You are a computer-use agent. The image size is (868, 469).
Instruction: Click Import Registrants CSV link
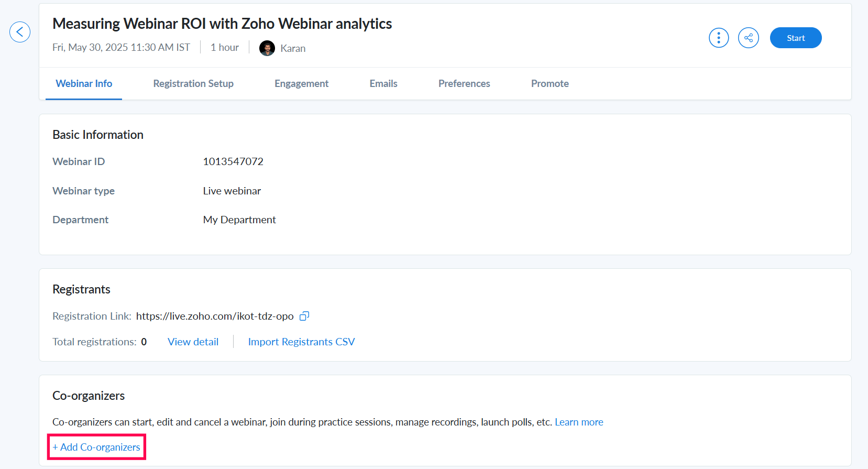click(301, 342)
